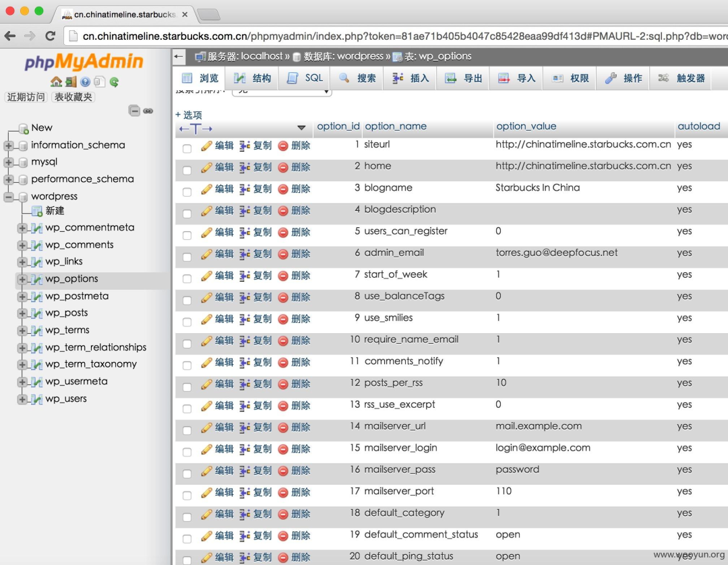Click the 新建 new table icon under wordpress

[x=36, y=211]
